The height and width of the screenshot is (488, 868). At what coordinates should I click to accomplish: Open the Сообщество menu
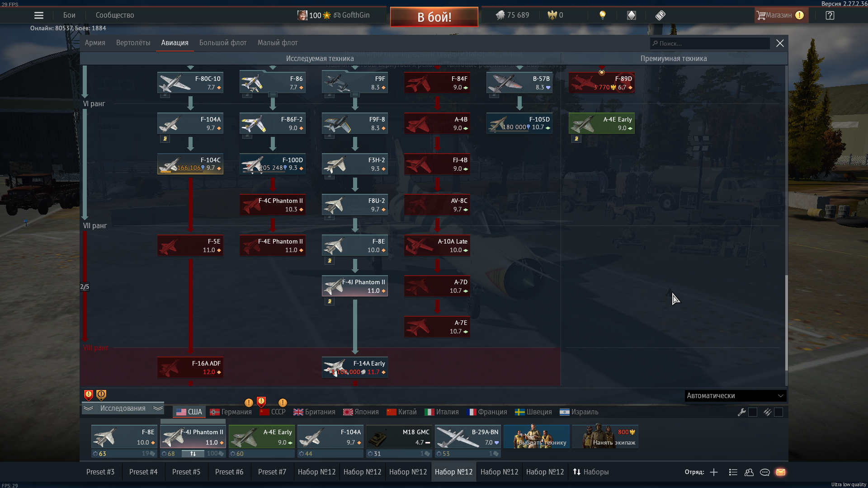point(115,15)
